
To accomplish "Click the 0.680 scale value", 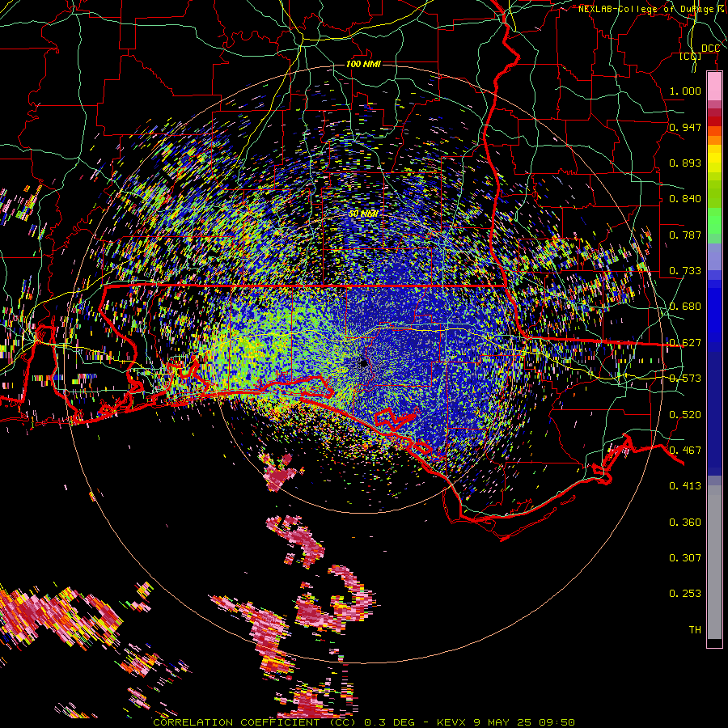I will (685, 307).
